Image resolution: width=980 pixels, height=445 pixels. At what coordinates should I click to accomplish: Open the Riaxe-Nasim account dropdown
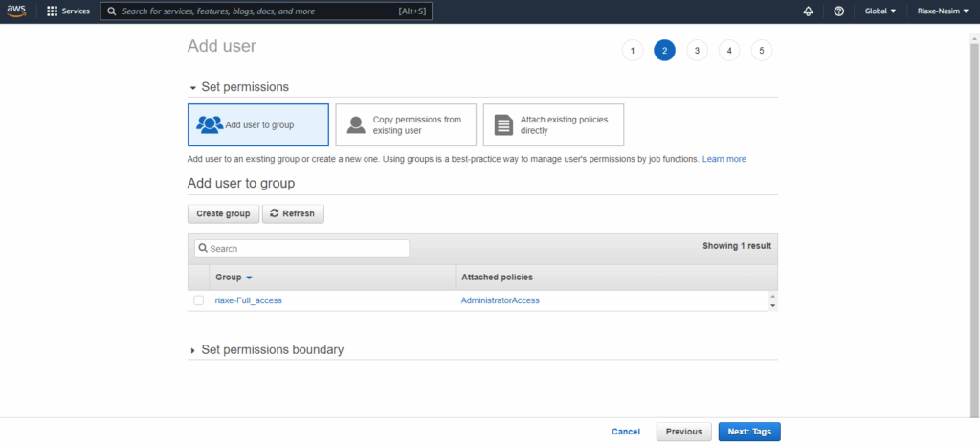coord(943,11)
